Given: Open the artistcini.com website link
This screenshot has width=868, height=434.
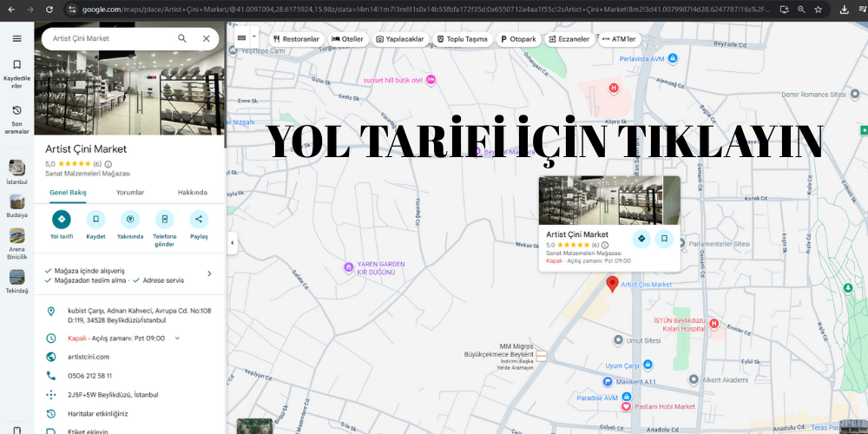Looking at the screenshot, I should point(89,357).
